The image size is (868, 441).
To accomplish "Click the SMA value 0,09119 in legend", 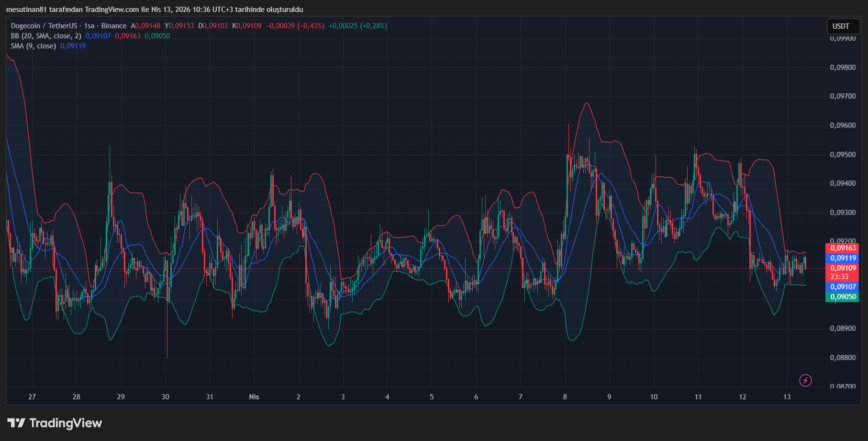I will [73, 46].
